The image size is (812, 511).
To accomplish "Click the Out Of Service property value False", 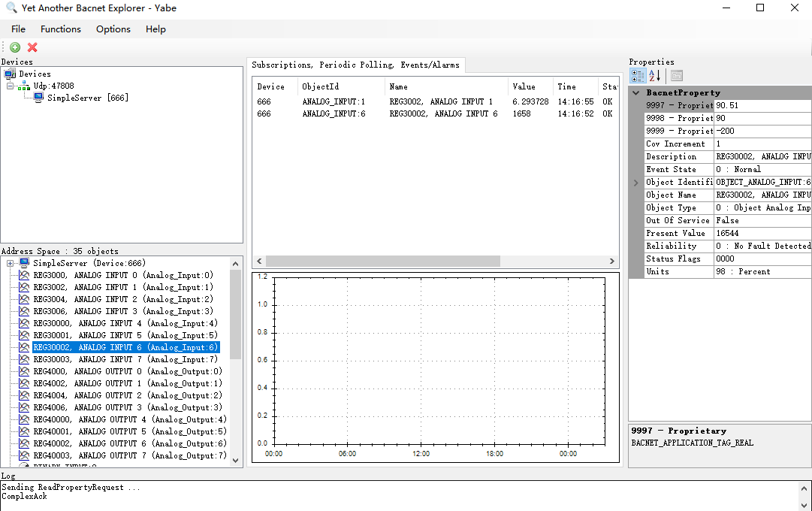I will coord(762,221).
